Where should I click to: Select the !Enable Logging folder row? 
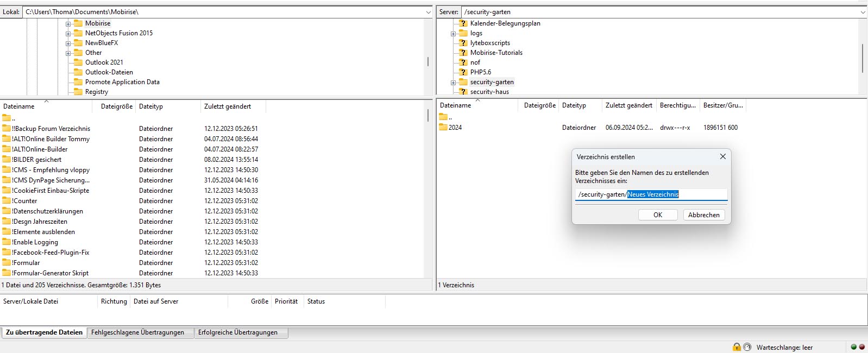[212, 242]
